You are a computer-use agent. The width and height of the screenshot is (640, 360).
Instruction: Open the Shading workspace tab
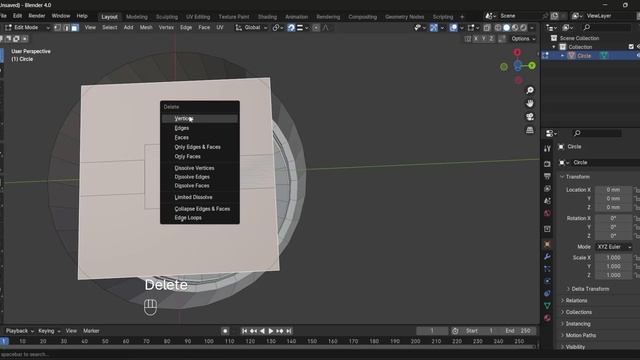267,17
